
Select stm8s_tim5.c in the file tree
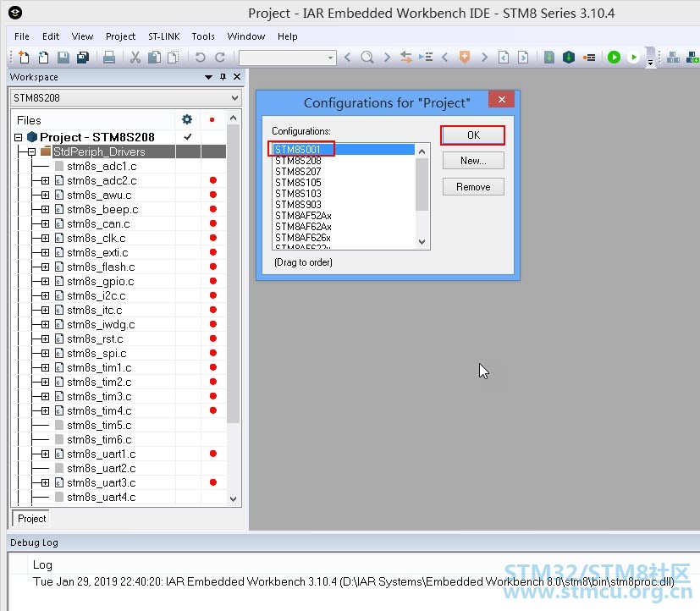pyautogui.click(x=99, y=426)
